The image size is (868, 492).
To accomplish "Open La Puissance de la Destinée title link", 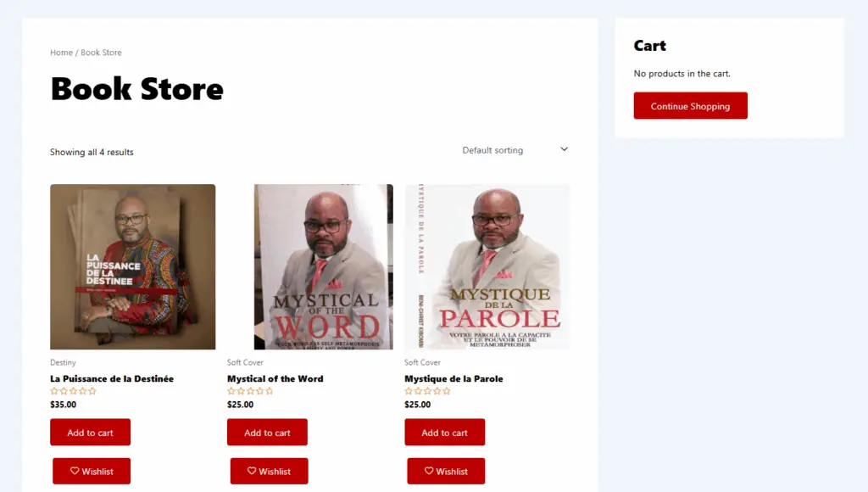I will [x=112, y=379].
